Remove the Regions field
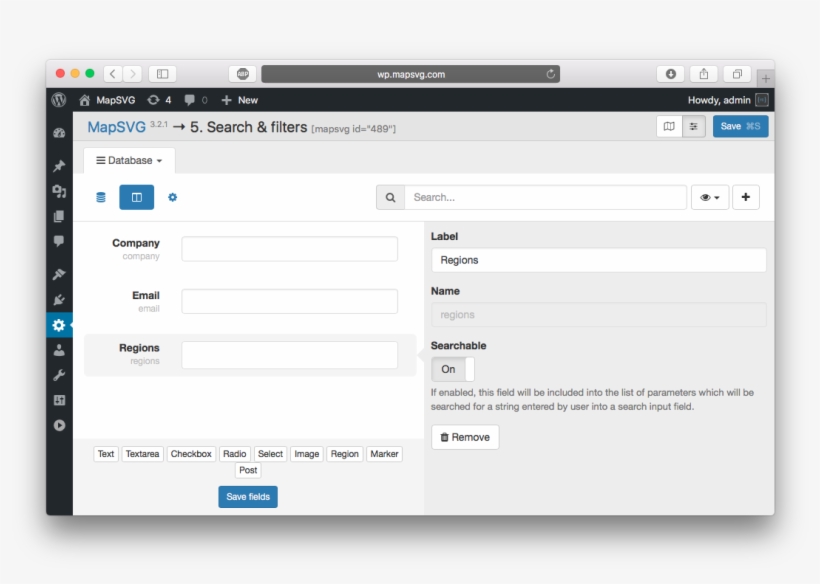 click(464, 436)
